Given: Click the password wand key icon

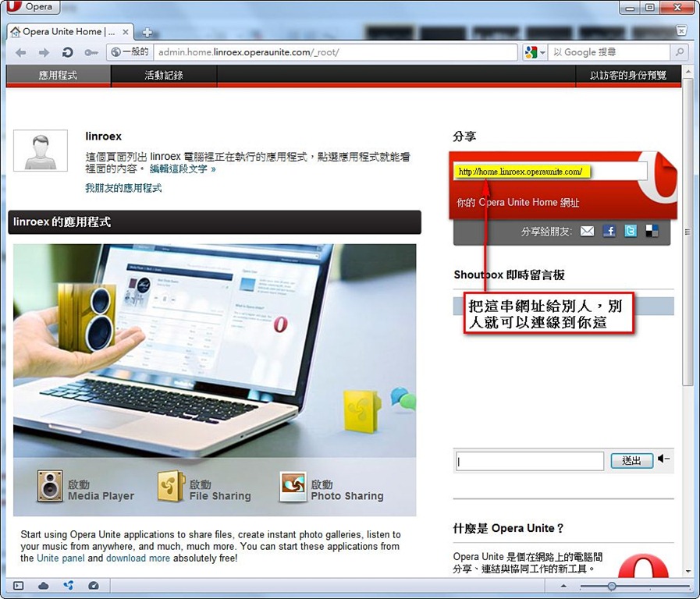Looking at the screenshot, I should click(x=91, y=52).
